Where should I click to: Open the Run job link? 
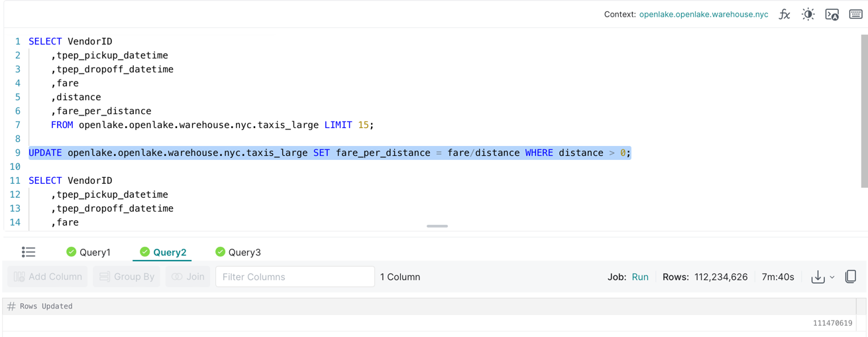[640, 277]
